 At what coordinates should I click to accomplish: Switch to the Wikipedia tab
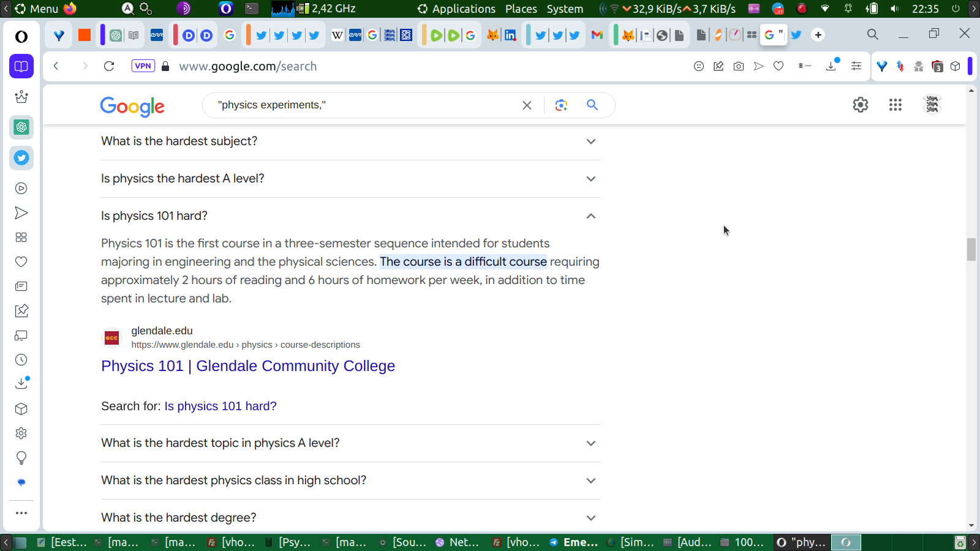[337, 35]
